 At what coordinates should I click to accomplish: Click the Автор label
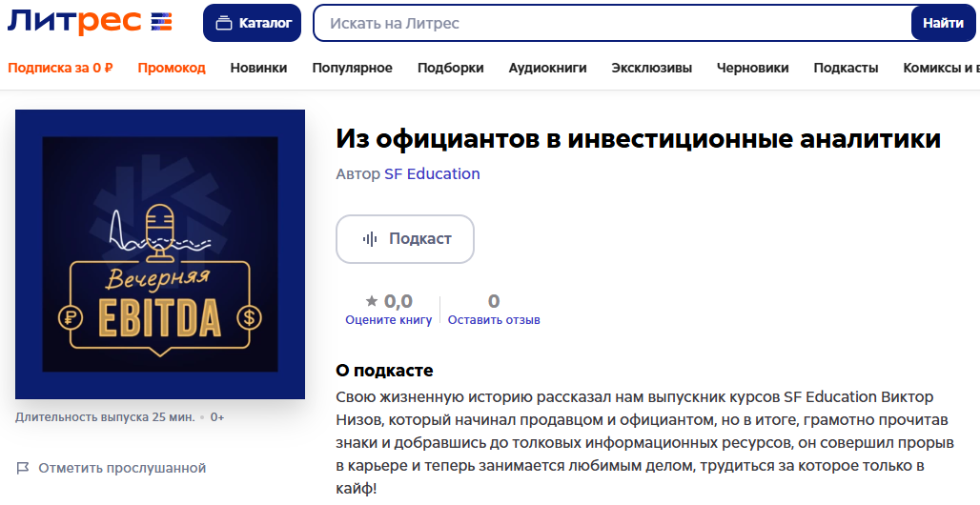[357, 173]
